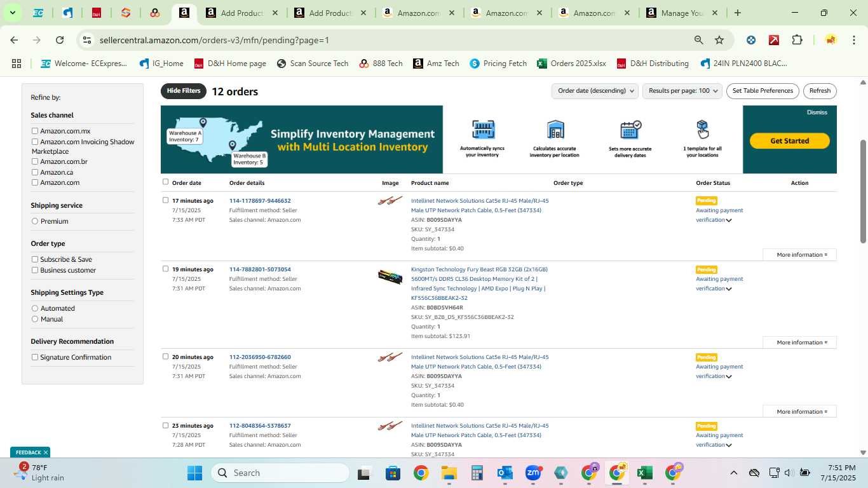Check the Amazon.com.mx sales channel box
The image size is (868, 488).
coord(35,131)
